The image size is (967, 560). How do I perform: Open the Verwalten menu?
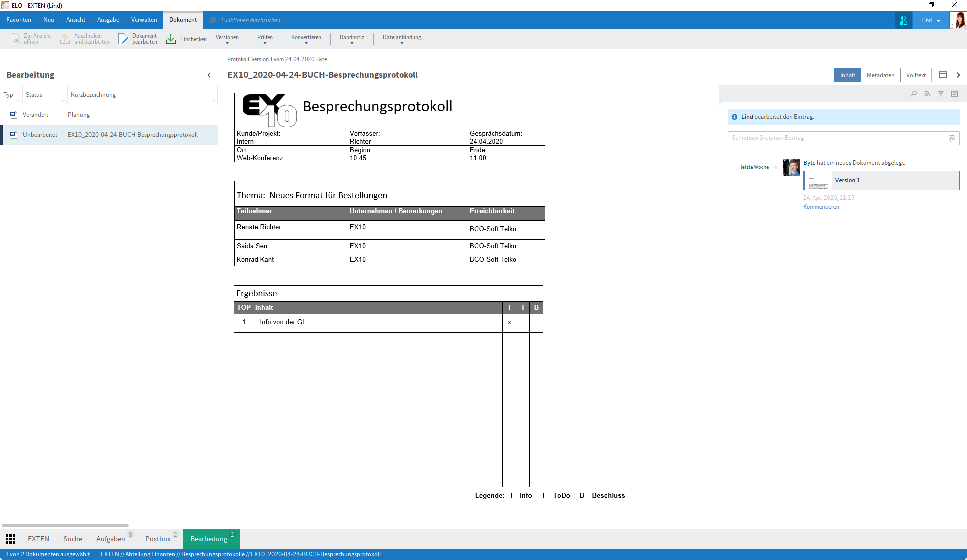(144, 20)
